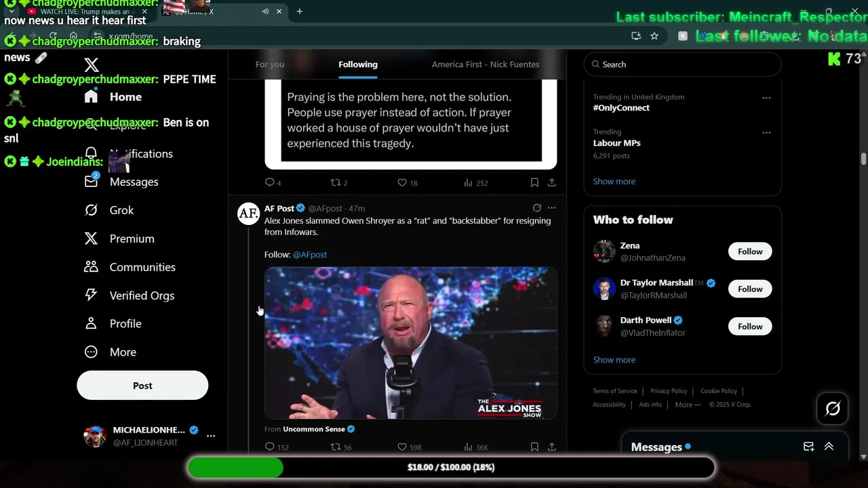Click the Messages envelope icon
This screenshot has height=488, width=868.
(x=91, y=182)
